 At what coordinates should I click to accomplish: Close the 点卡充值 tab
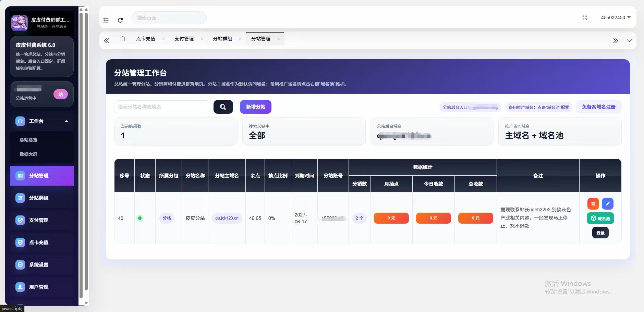click(163, 39)
